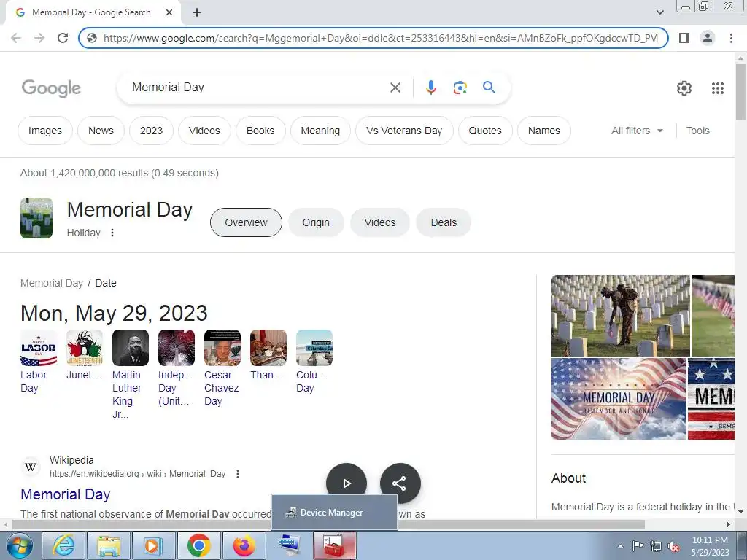
Task: Start voice search with the microphone icon
Action: click(431, 87)
